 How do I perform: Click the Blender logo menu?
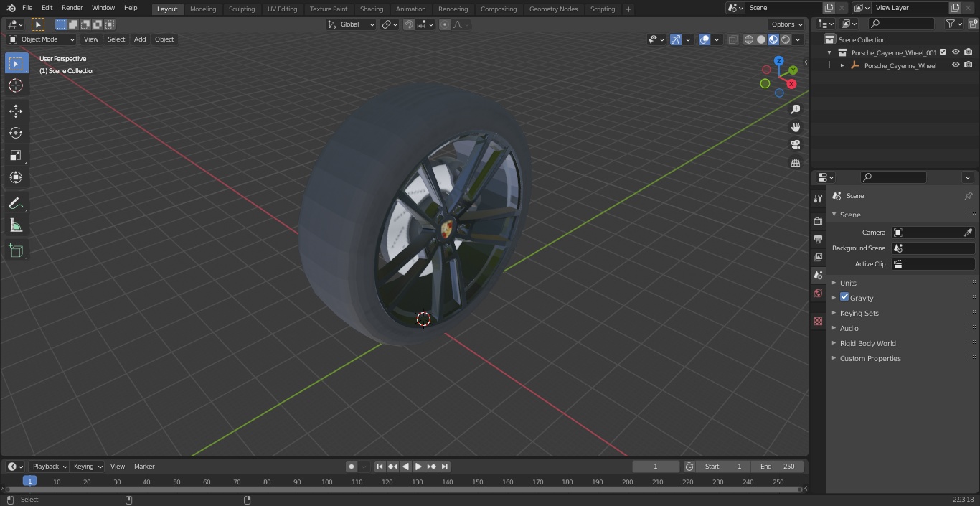click(x=11, y=8)
